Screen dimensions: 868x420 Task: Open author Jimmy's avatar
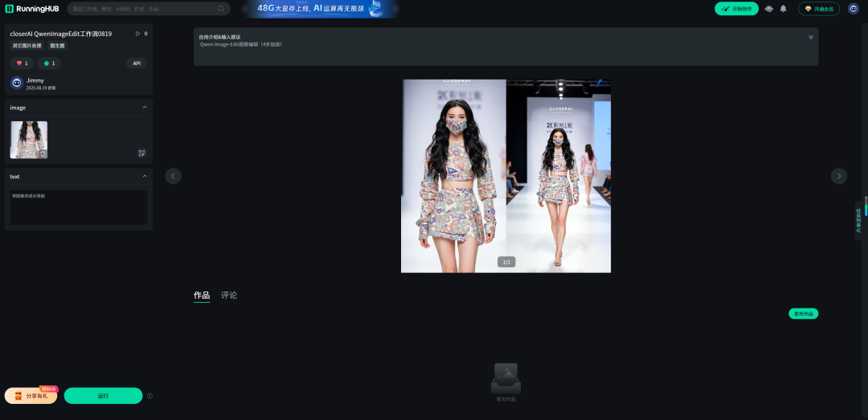pyautogui.click(x=17, y=83)
